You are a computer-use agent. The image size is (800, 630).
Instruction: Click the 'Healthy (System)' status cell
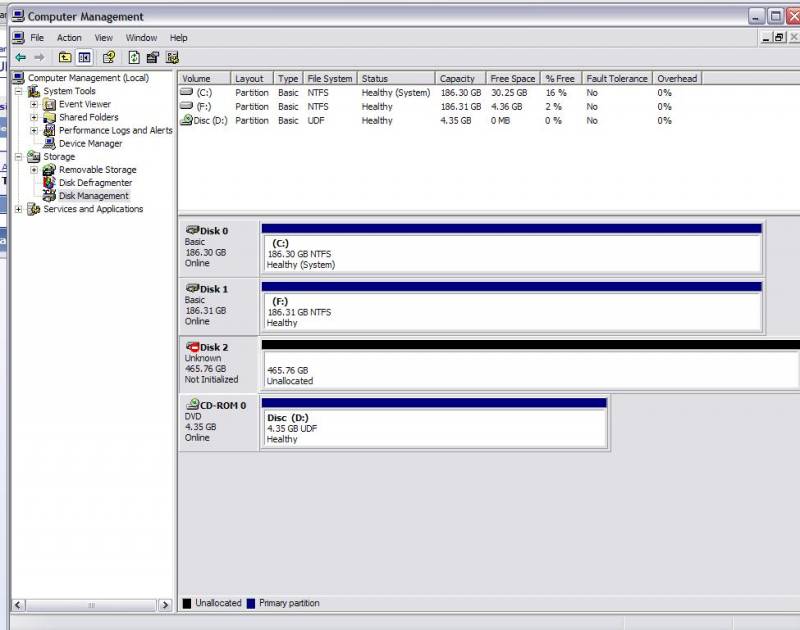pyautogui.click(x=396, y=92)
